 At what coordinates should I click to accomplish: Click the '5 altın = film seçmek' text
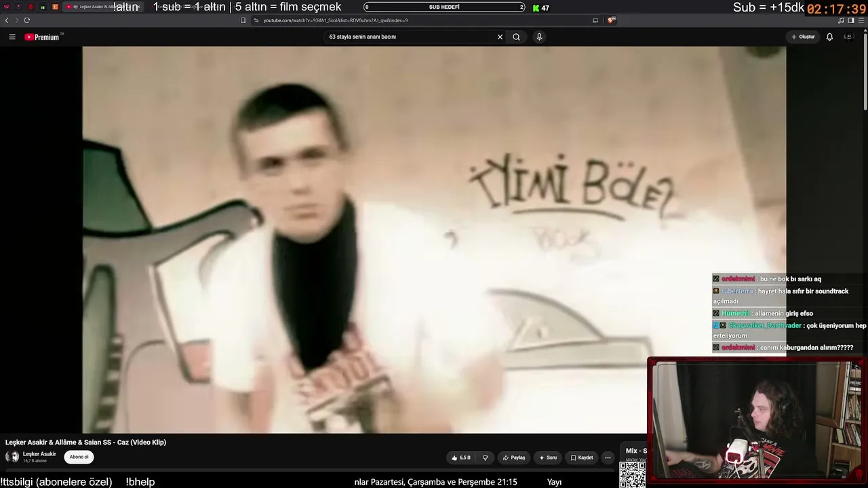pyautogui.click(x=288, y=7)
